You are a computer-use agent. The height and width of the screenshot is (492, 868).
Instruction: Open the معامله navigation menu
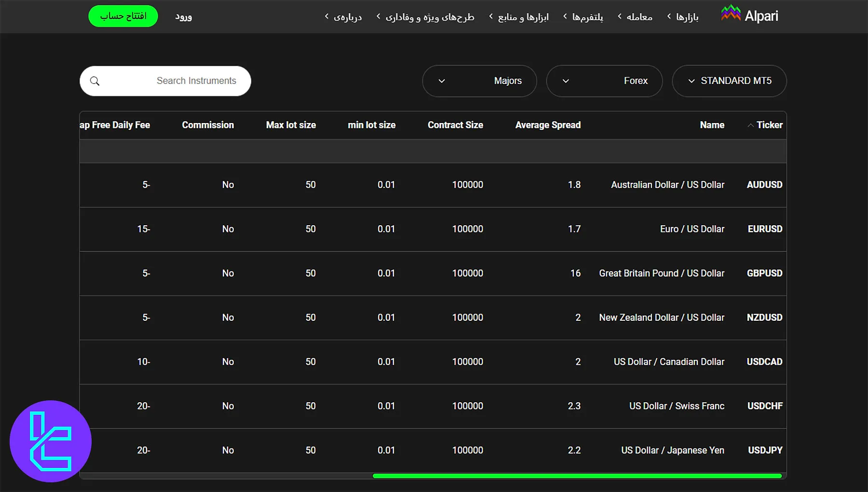(x=635, y=17)
